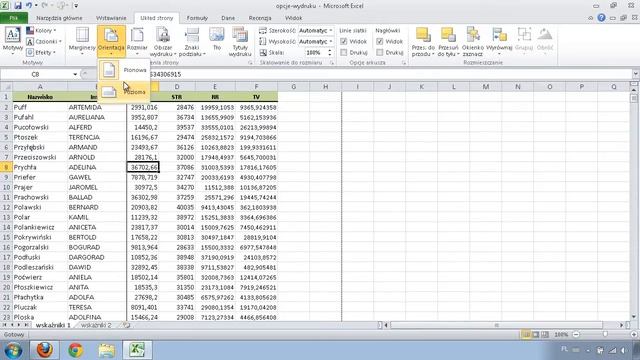The width and height of the screenshot is (640, 360).
Task: Switch to Recenzja tab
Action: pyautogui.click(x=260, y=18)
